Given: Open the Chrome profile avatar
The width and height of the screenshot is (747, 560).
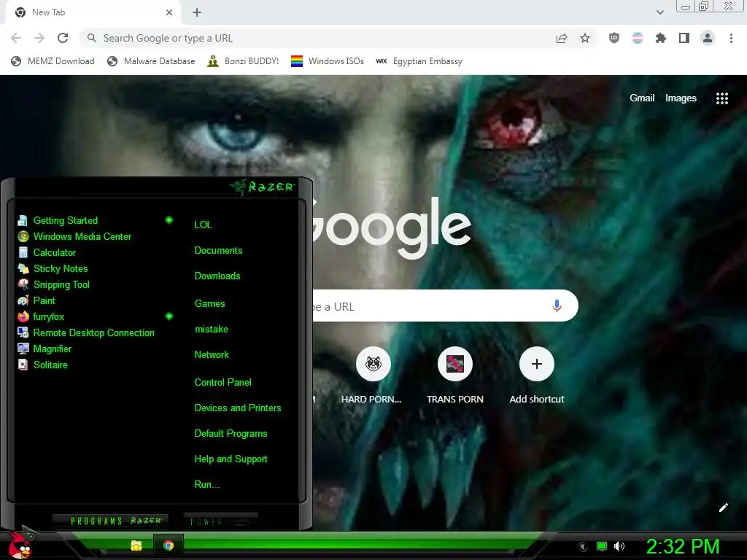Looking at the screenshot, I should [x=708, y=38].
